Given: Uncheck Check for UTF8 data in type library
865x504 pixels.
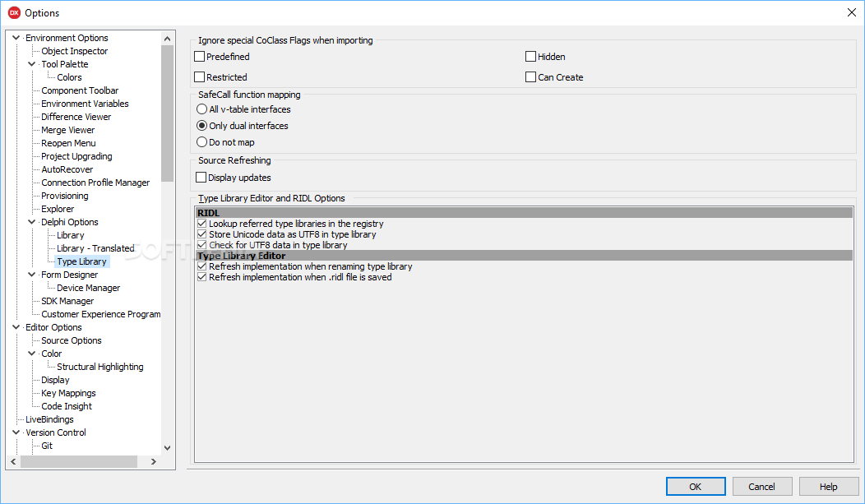Looking at the screenshot, I should [x=202, y=245].
